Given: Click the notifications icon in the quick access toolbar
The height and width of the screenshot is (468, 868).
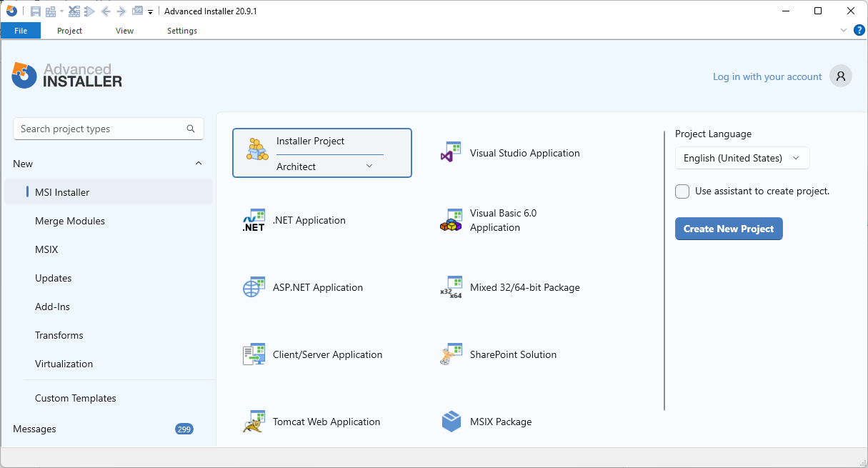Looking at the screenshot, I should [x=137, y=11].
